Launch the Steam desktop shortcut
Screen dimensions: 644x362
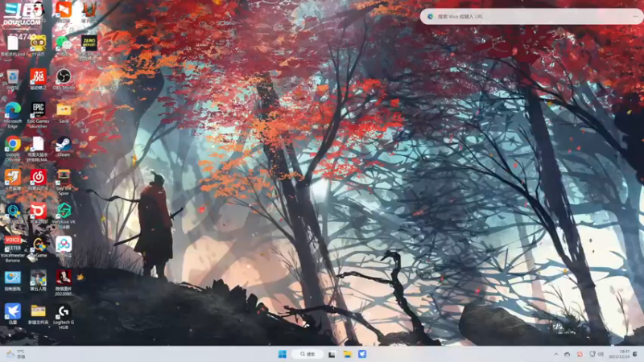pos(64,147)
